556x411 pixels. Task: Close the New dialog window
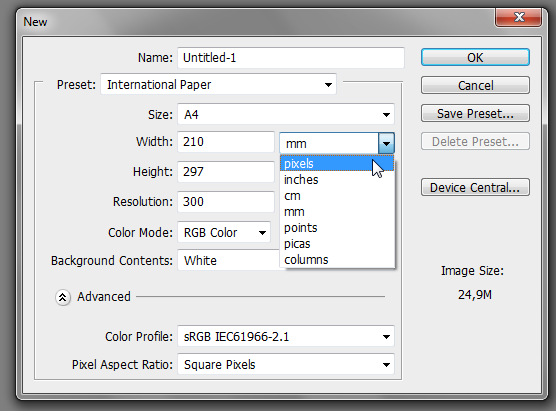coord(518,17)
